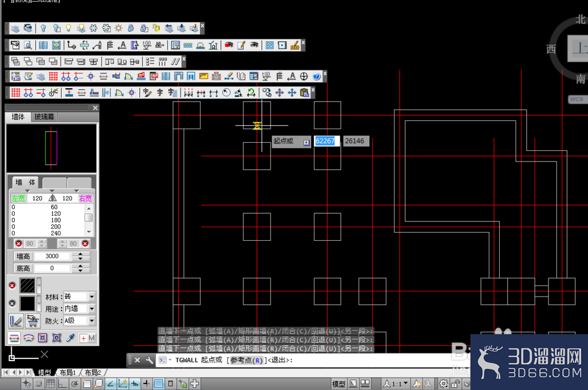Switch to the 模型 model tab

(x=44, y=372)
